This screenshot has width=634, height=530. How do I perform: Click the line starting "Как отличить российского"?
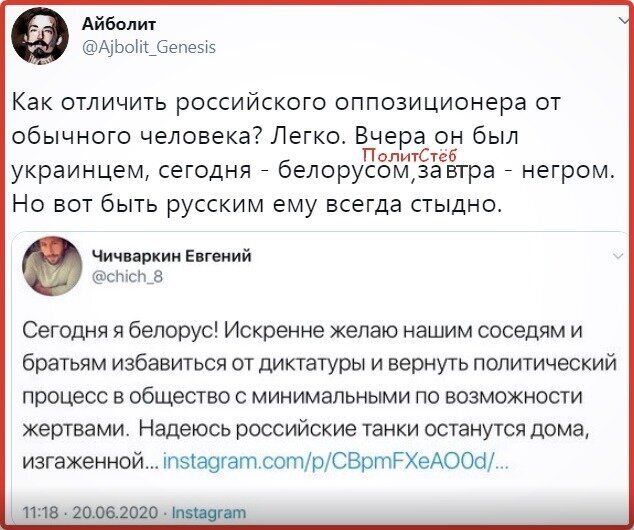point(286,103)
